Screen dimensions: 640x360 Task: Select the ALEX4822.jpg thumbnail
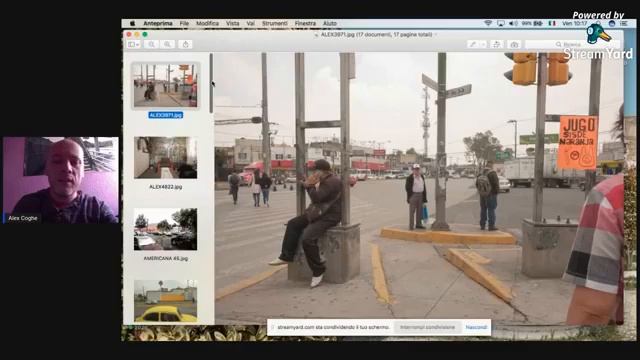[x=165, y=158]
